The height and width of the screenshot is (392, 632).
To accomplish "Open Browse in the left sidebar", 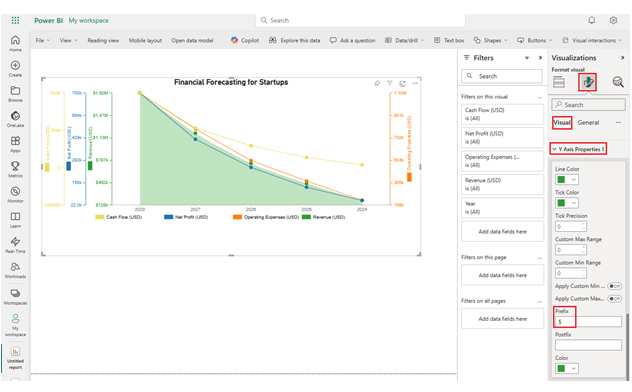I will 15,93.
